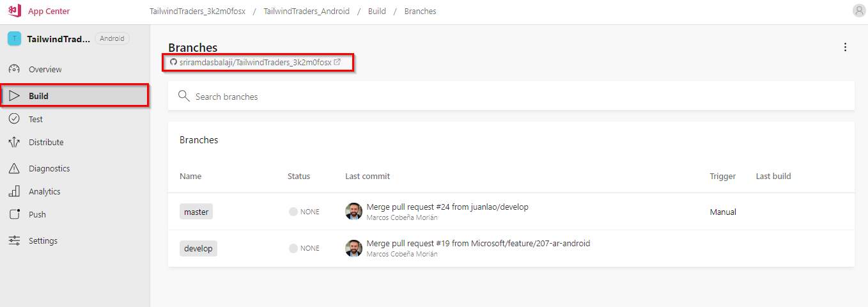The image size is (868, 307).
Task: Select the Test checkmark icon
Action: [x=14, y=119]
